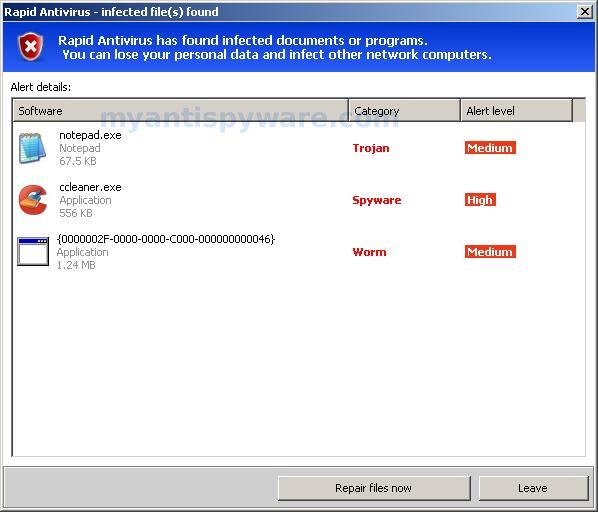
Task: Click the Medium badge for notepad.exe
Action: (490, 148)
